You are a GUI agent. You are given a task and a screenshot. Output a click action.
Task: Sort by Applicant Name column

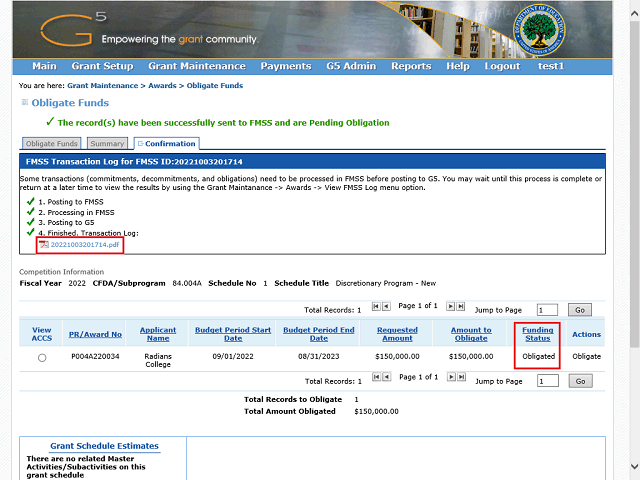[158, 334]
